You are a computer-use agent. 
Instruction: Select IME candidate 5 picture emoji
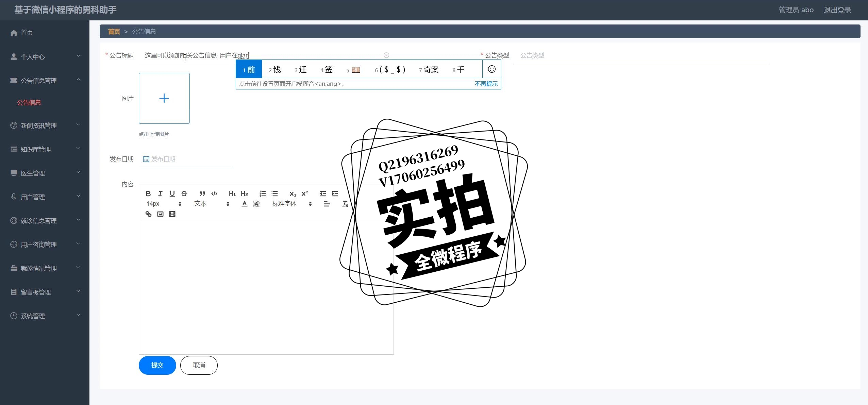click(x=353, y=70)
